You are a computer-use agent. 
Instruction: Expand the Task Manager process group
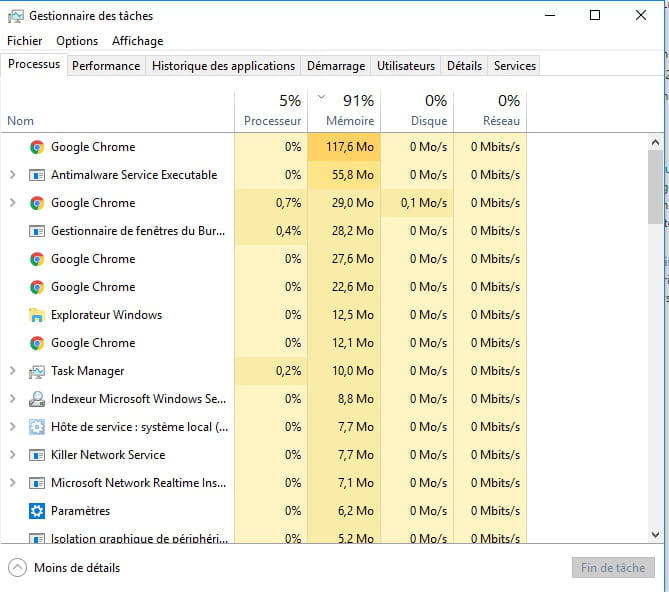pos(12,371)
